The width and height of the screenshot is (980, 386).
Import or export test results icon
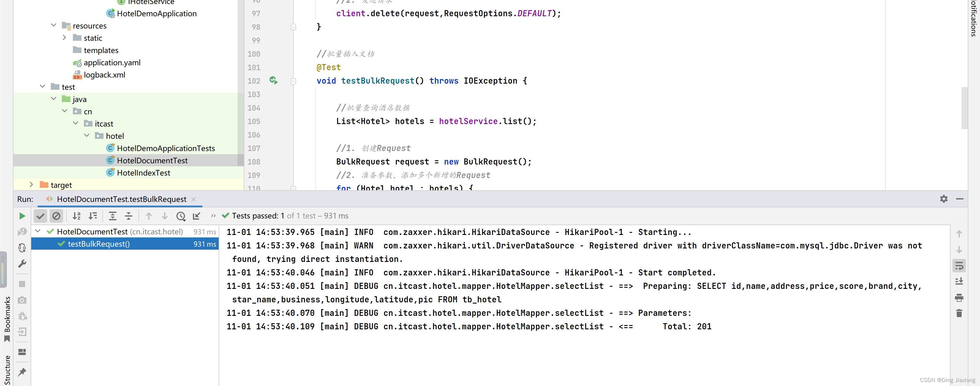(x=197, y=216)
